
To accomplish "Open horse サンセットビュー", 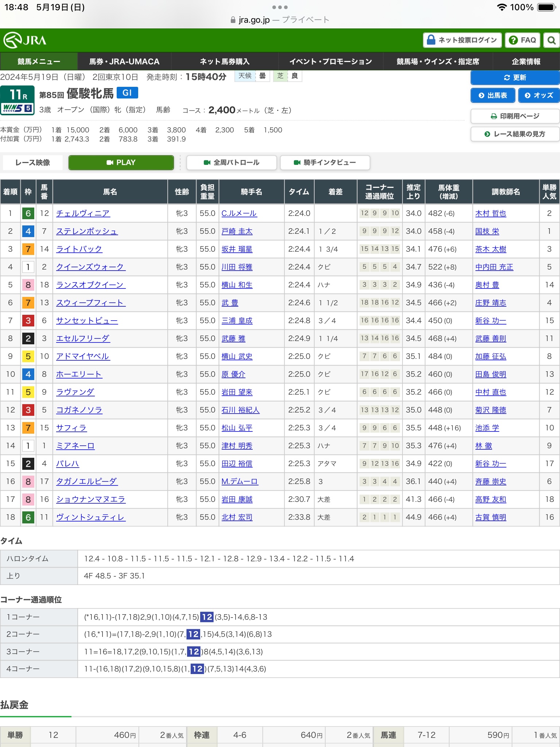I will 87,321.
